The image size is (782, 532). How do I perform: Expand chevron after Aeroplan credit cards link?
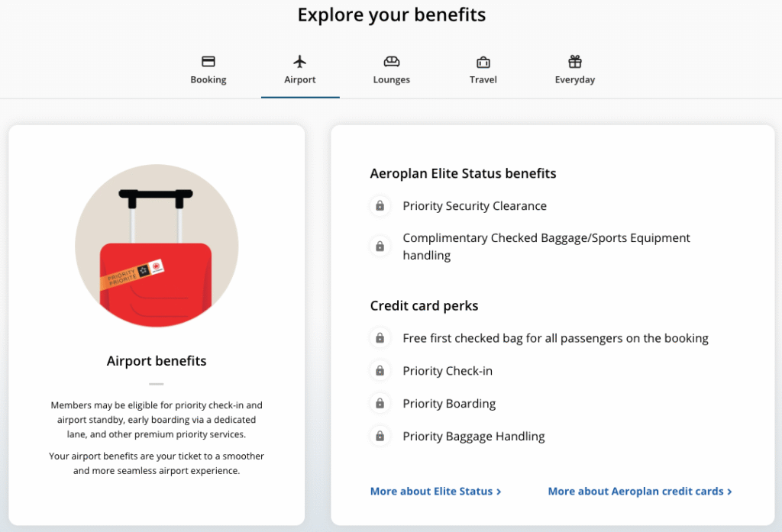point(730,492)
